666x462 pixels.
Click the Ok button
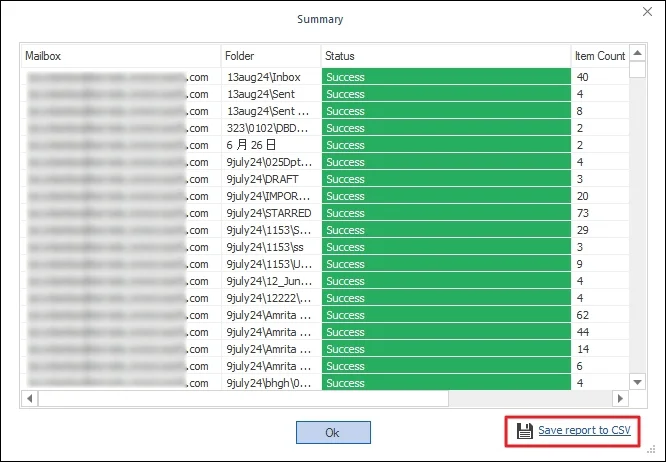point(333,432)
